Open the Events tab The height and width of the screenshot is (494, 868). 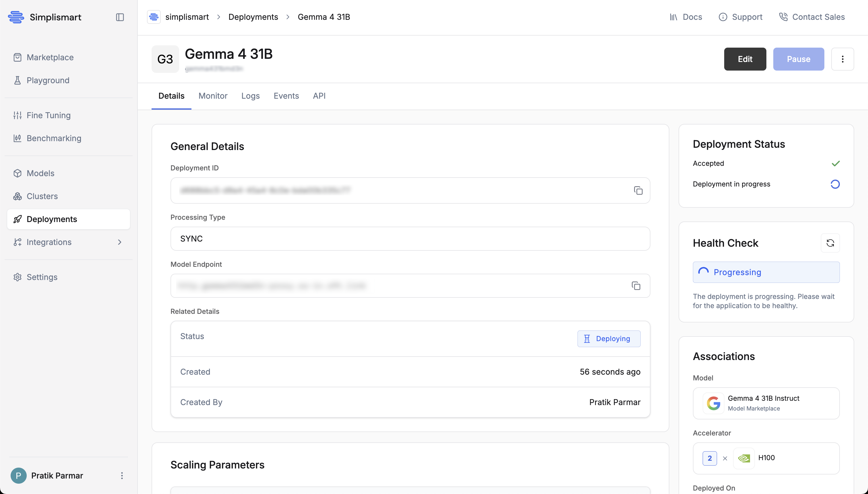click(286, 96)
